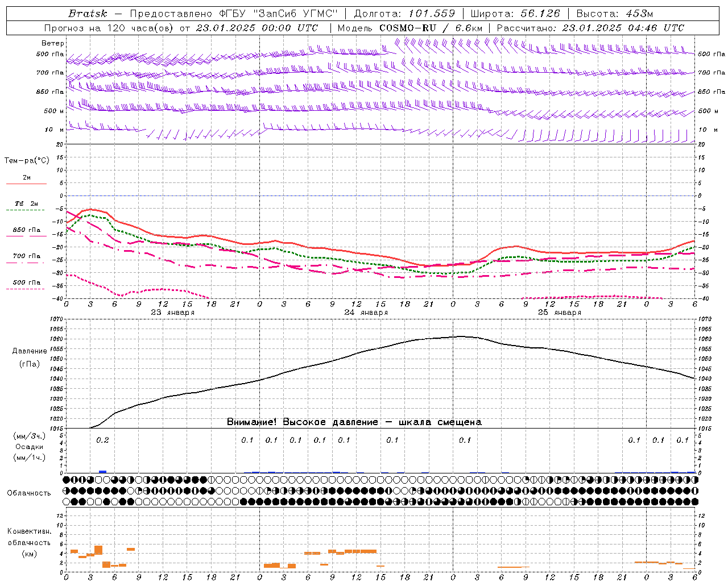728x582 pixels.
Task: Click '700 гПа' in the temperature legend
Action: tap(27, 256)
